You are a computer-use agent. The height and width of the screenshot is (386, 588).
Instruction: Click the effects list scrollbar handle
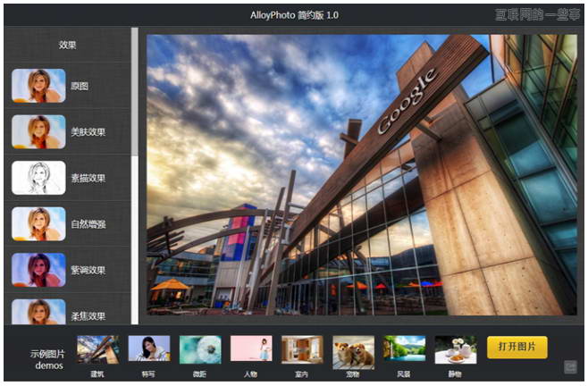pyautogui.click(x=135, y=91)
